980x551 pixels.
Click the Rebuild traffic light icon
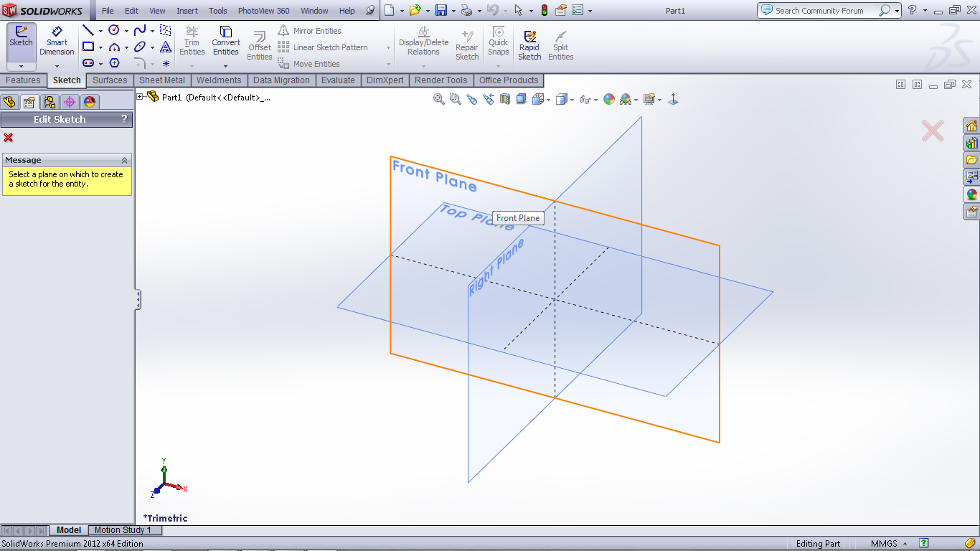click(x=544, y=11)
